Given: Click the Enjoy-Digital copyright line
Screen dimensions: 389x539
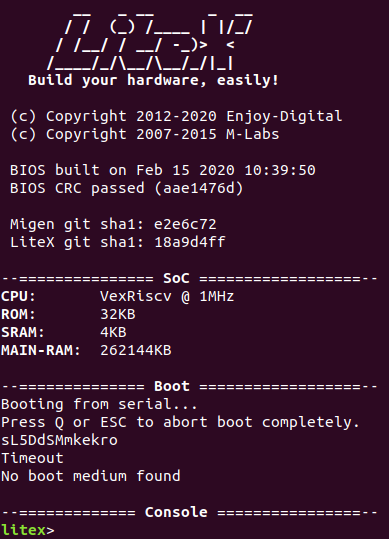Looking at the screenshot, I should 176,117.
